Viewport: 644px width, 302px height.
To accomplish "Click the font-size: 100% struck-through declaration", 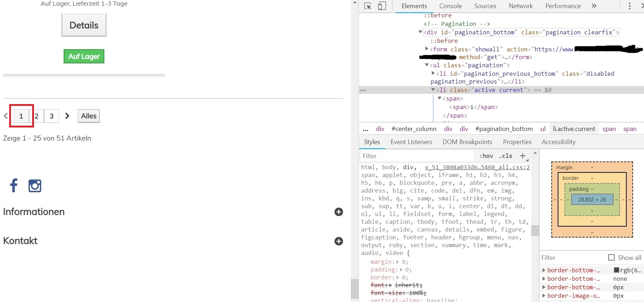I will point(398,293).
